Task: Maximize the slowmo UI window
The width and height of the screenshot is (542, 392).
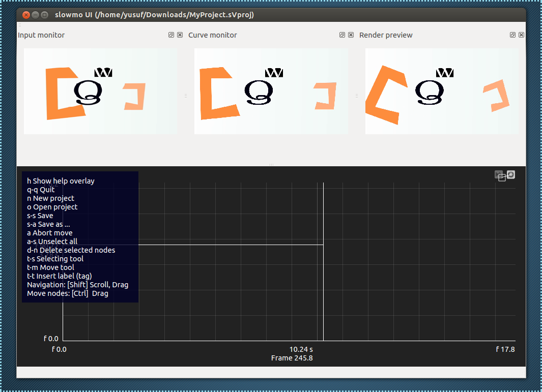Action: [45, 15]
